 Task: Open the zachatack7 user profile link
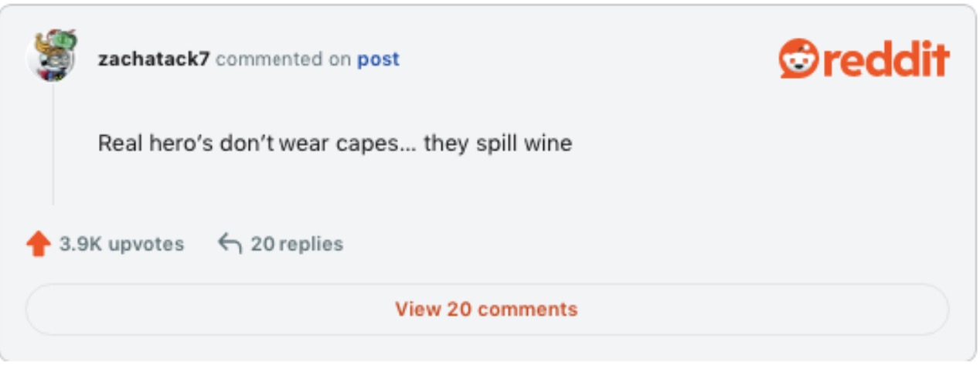[154, 59]
